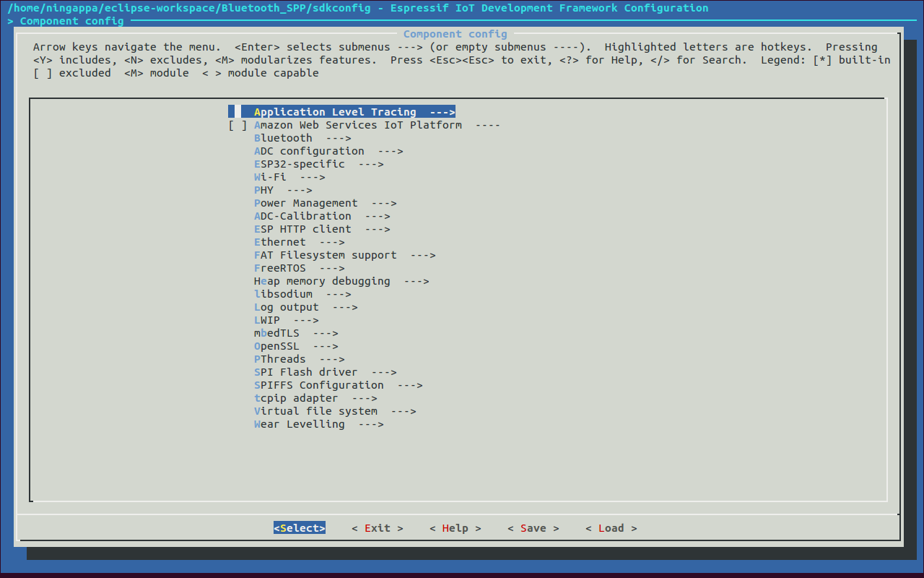The height and width of the screenshot is (578, 924).
Task: Open the mbedTLS submenu
Action: point(296,333)
